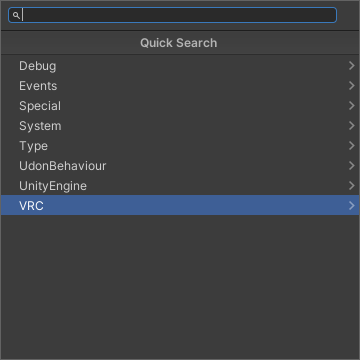Open the Debug category
Viewport: 360px width, 360px height.
pos(180,66)
